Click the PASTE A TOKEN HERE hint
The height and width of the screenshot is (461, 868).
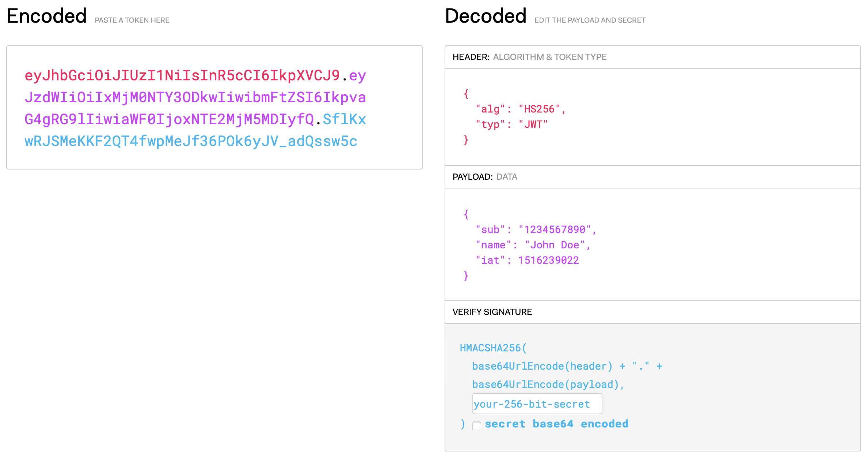click(132, 20)
